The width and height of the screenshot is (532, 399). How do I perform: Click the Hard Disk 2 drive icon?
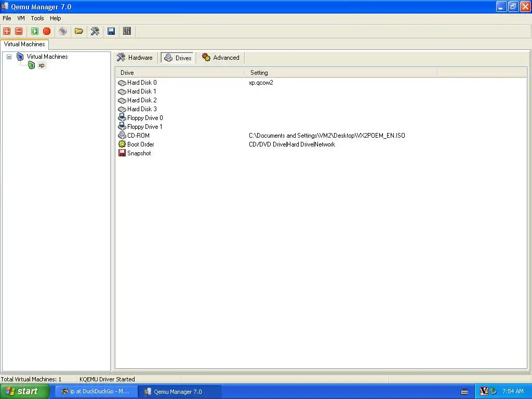[x=122, y=100]
